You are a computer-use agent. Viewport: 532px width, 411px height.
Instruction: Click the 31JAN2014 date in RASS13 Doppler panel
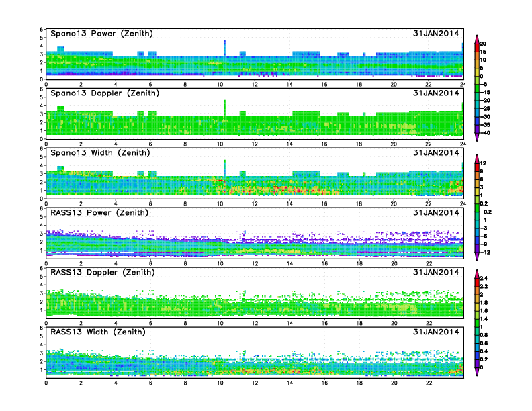click(x=436, y=272)
